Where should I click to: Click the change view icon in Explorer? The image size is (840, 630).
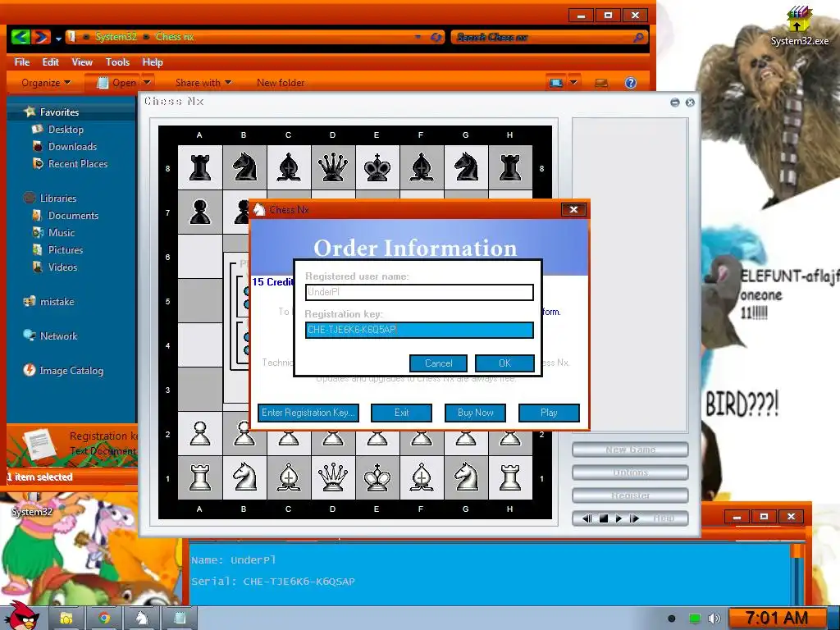click(555, 83)
